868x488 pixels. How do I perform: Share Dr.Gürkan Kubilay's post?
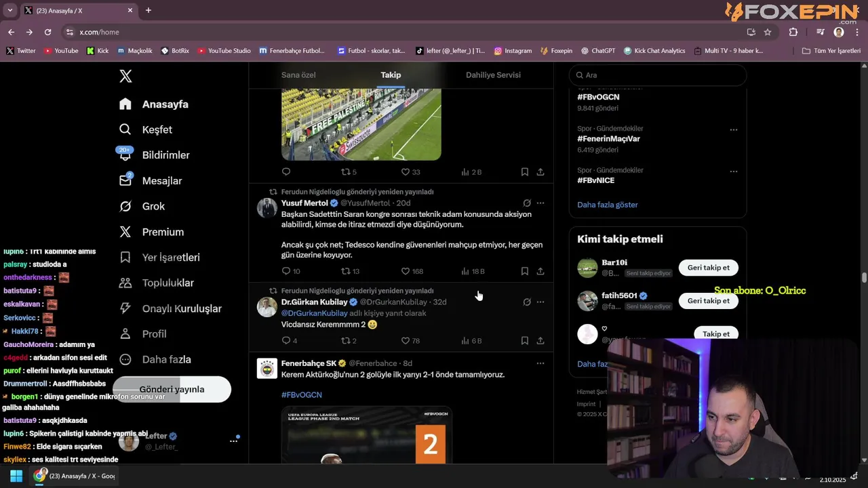coord(540,341)
